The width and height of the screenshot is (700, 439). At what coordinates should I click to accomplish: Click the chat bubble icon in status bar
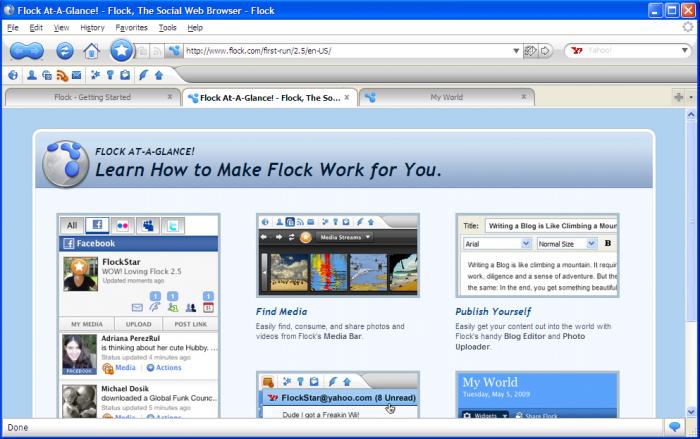click(x=674, y=427)
